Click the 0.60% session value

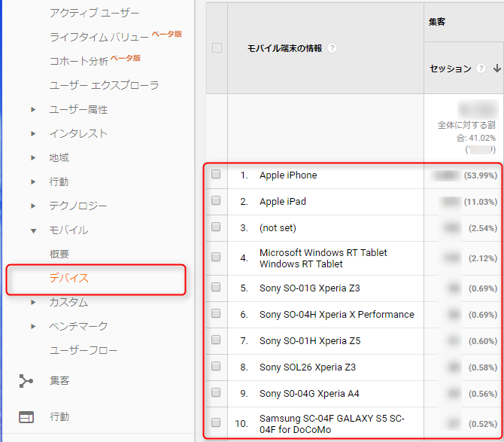tap(483, 341)
